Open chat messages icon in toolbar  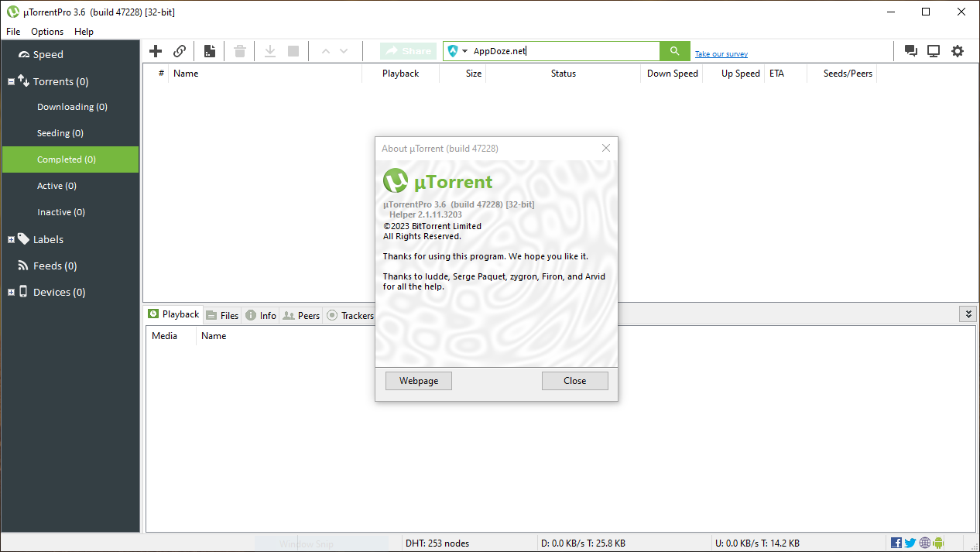pyautogui.click(x=910, y=50)
